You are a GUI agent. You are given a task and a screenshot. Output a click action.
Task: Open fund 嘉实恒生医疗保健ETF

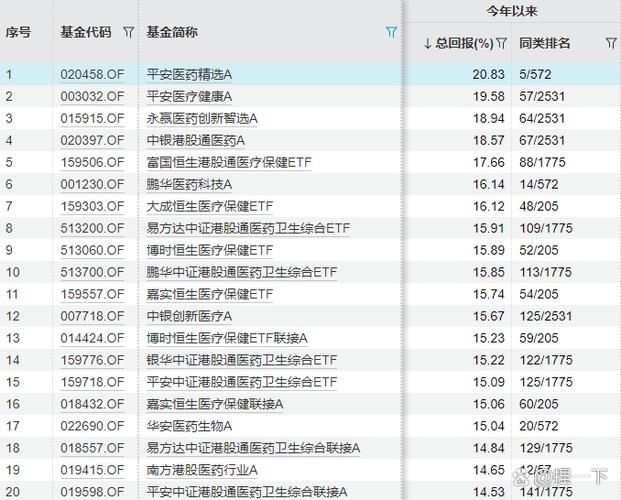[210, 294]
